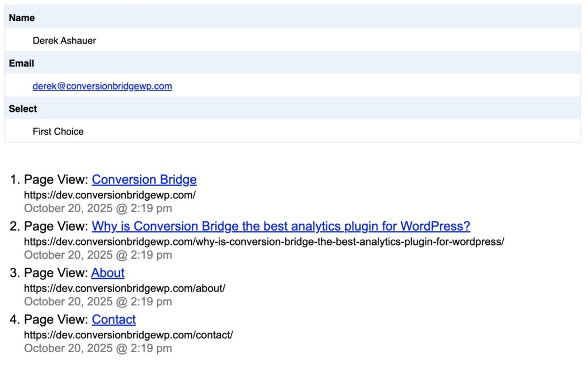Select the Derek Ashauer name value

(65, 40)
